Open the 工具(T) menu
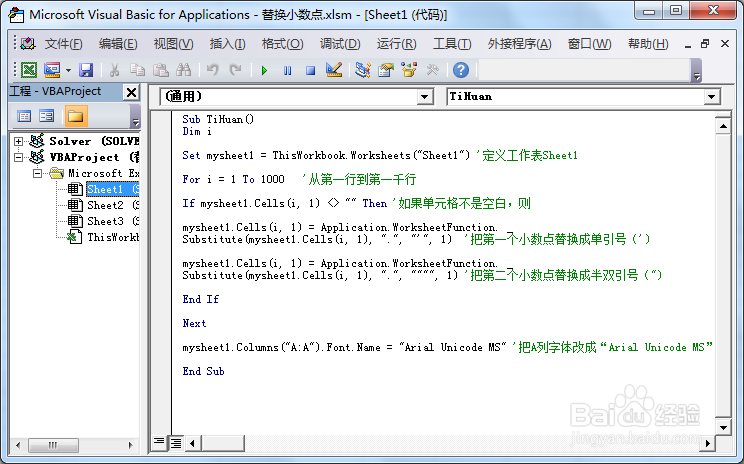 pos(452,44)
